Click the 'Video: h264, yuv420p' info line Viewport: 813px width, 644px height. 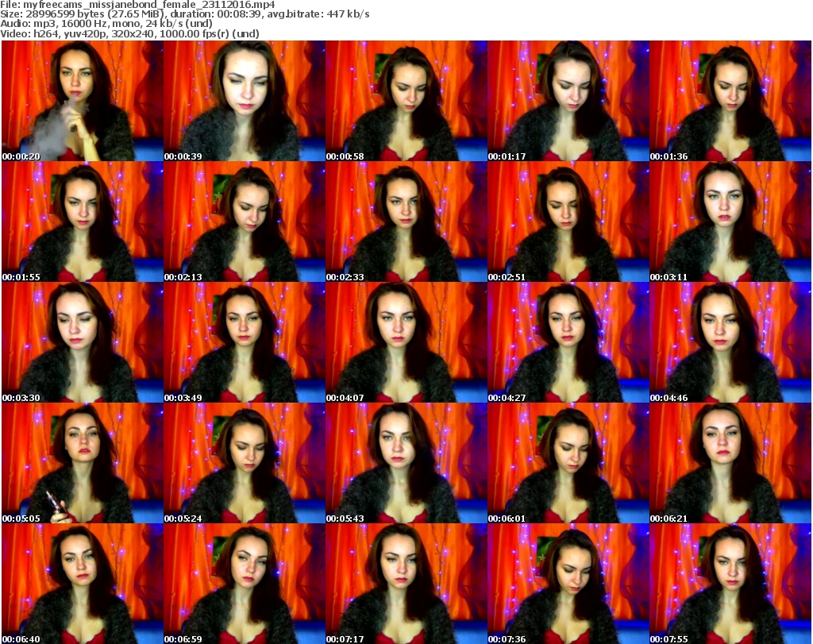[x=129, y=33]
